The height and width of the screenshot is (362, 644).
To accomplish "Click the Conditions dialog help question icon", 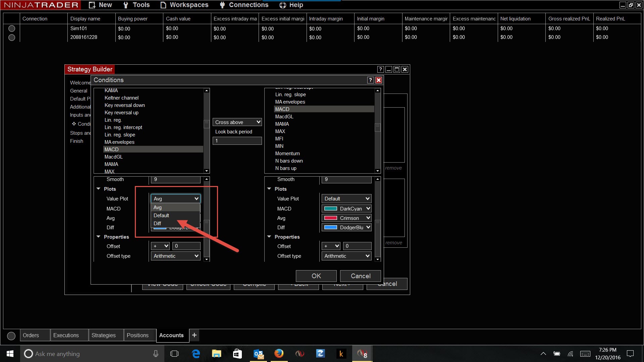I will [370, 80].
